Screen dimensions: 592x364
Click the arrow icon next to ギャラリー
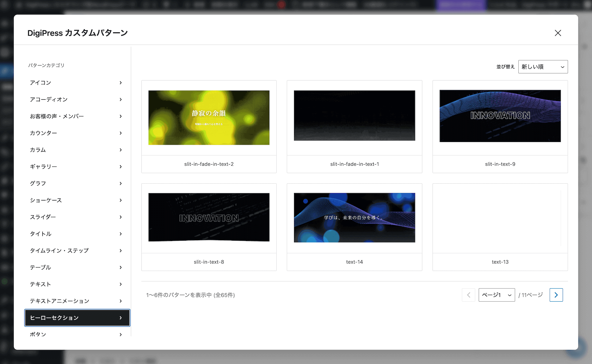tap(121, 167)
